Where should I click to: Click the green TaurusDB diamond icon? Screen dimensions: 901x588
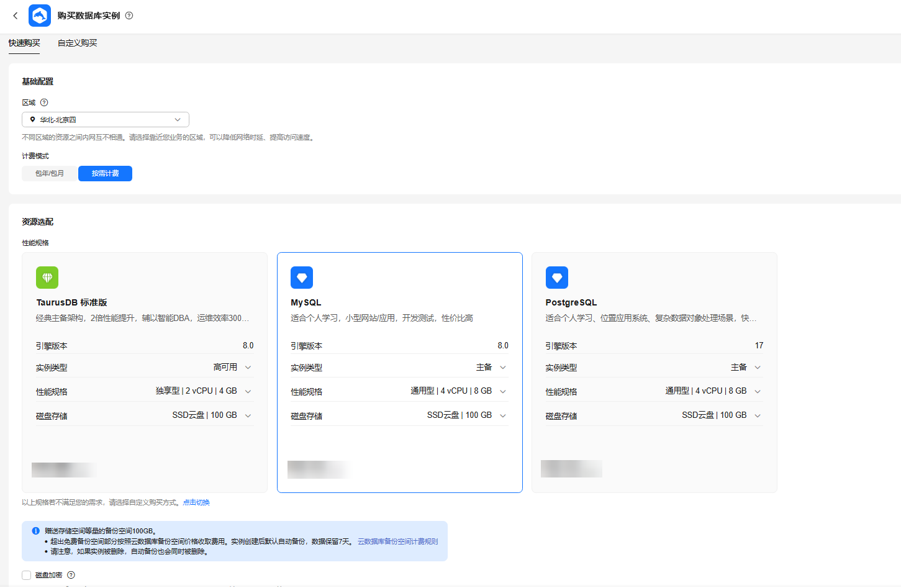pyautogui.click(x=47, y=278)
